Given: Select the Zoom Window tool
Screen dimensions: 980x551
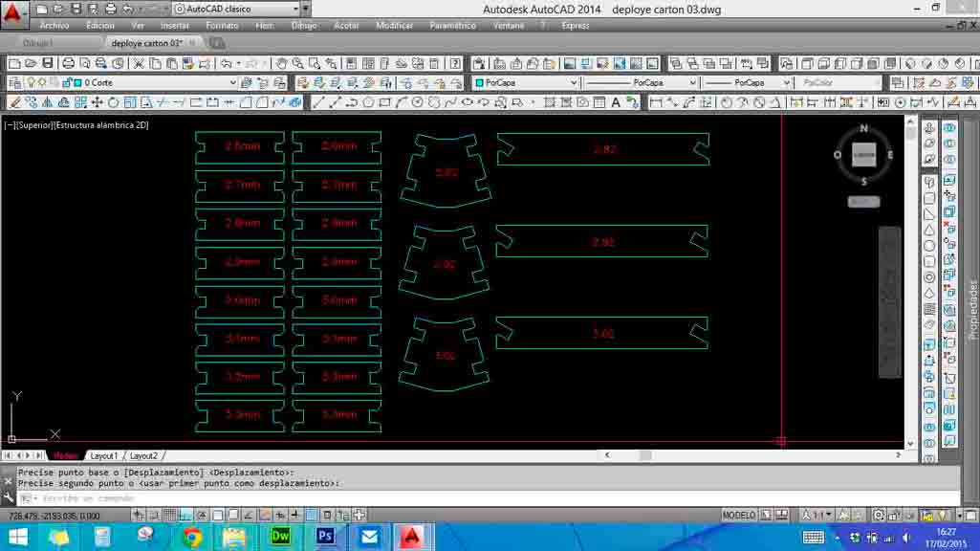Looking at the screenshot, I should click(315, 63).
